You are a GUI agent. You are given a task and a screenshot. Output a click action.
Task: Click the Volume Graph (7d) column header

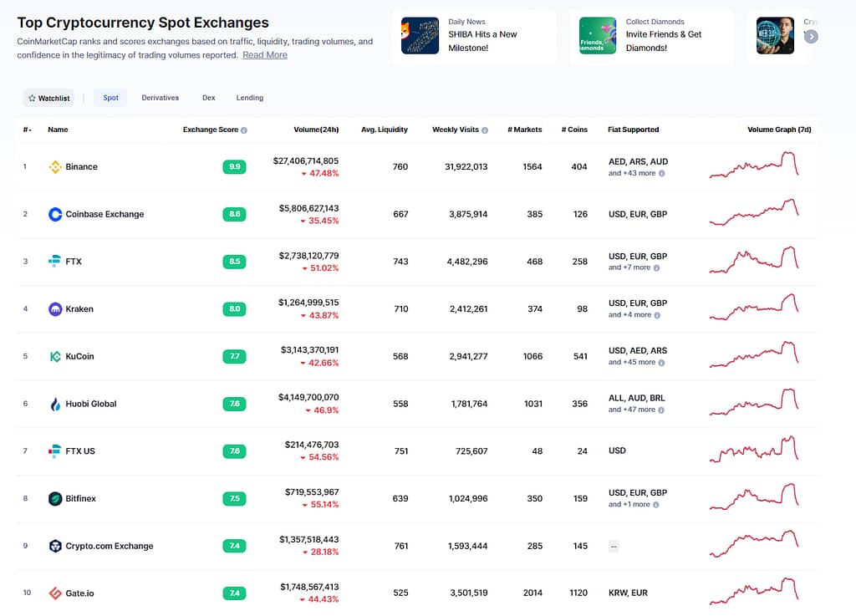pos(779,130)
